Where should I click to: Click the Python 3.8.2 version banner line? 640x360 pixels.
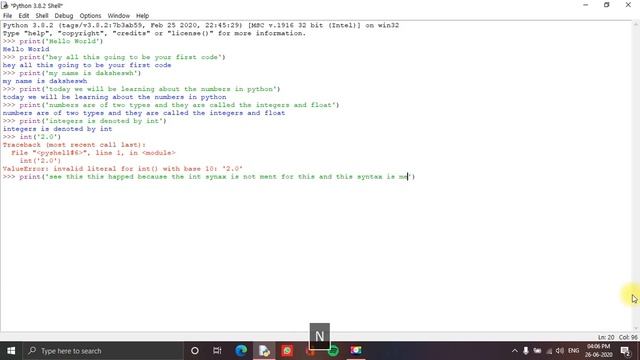click(x=201, y=25)
